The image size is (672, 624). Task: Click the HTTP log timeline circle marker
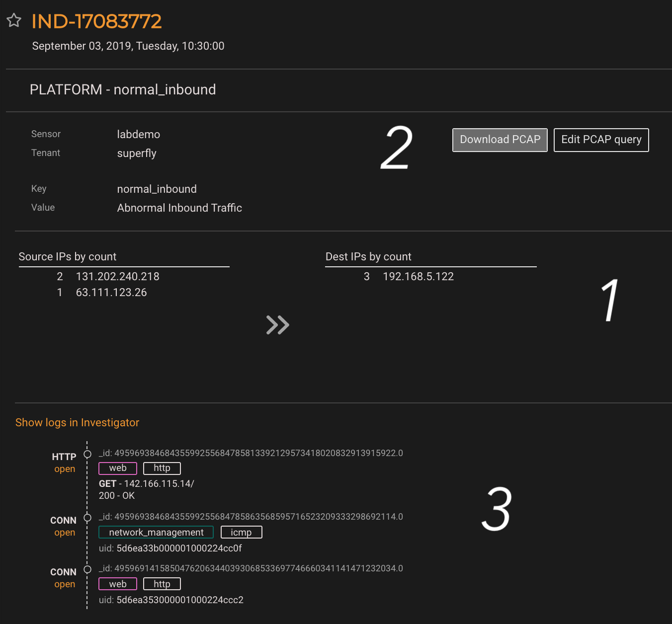pos(87,454)
